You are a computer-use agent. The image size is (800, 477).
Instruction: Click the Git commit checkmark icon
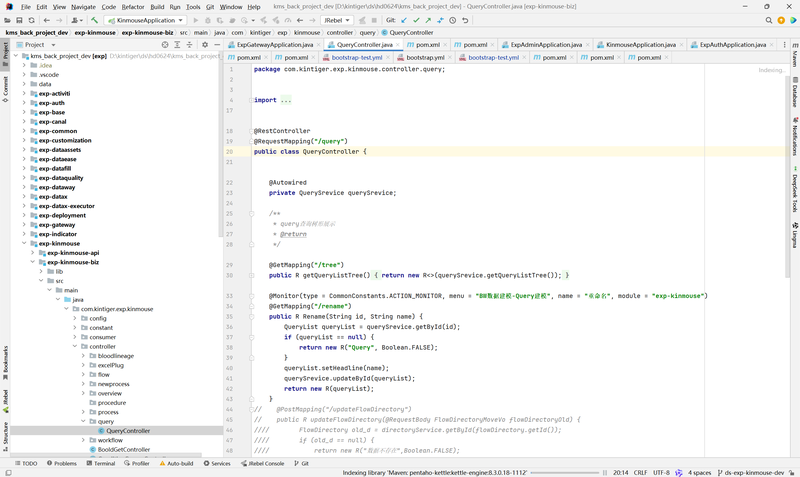tap(416, 20)
